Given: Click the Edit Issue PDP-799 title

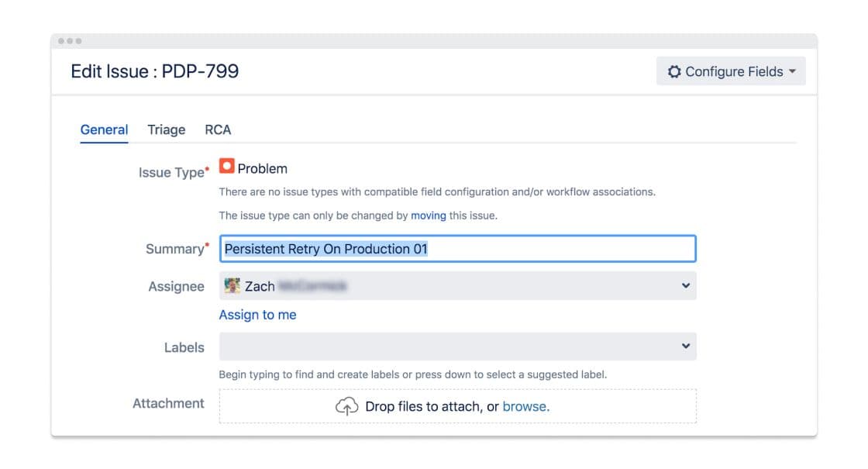Looking at the screenshot, I should pos(155,71).
